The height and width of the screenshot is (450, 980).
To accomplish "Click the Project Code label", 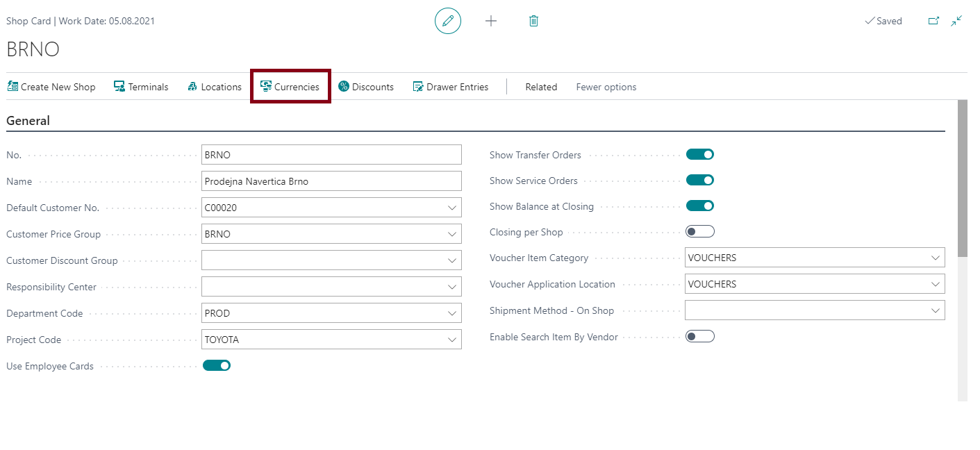I will [33, 340].
